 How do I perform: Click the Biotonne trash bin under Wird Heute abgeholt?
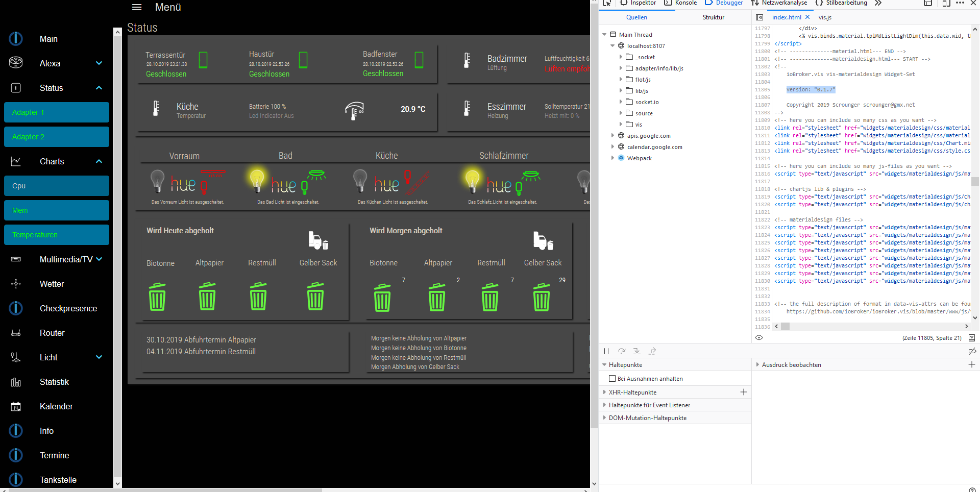[157, 297]
